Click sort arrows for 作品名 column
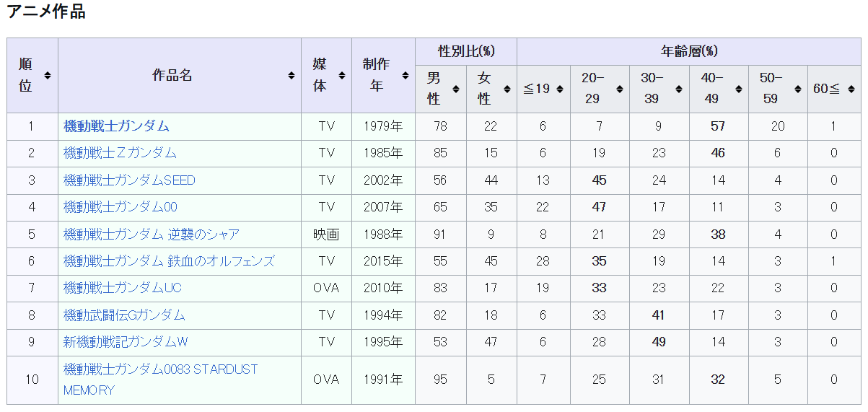This screenshot has width=868, height=412. pyautogui.click(x=291, y=75)
